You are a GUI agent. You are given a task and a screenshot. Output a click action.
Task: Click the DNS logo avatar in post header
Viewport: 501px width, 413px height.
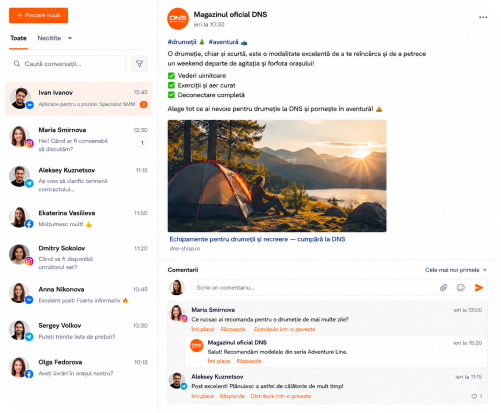(178, 19)
